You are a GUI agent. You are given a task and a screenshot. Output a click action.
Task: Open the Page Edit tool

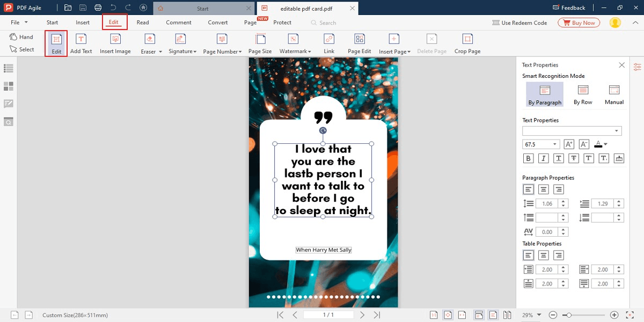[x=360, y=43]
